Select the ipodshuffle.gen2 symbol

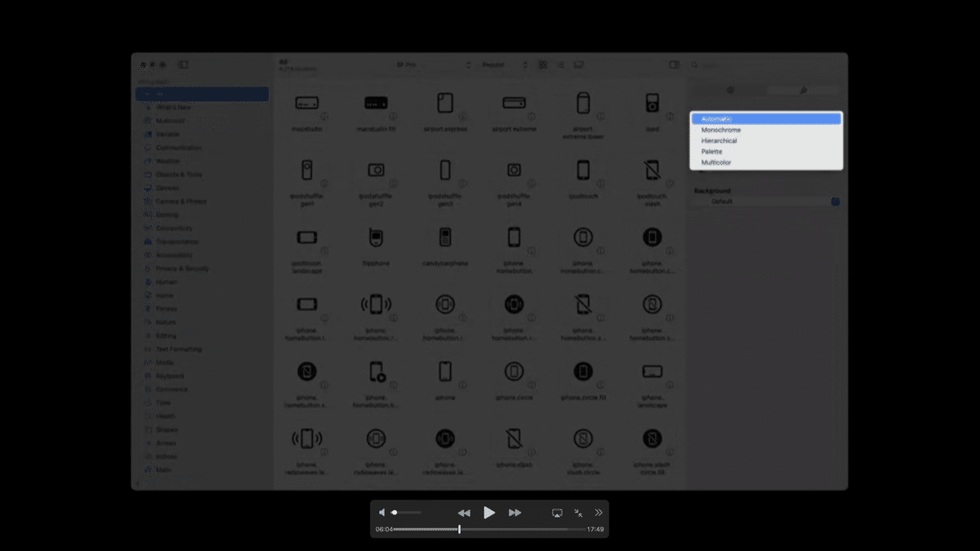tap(376, 171)
